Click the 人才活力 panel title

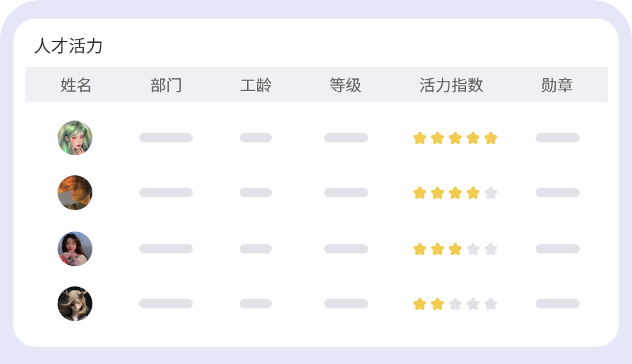pos(68,46)
